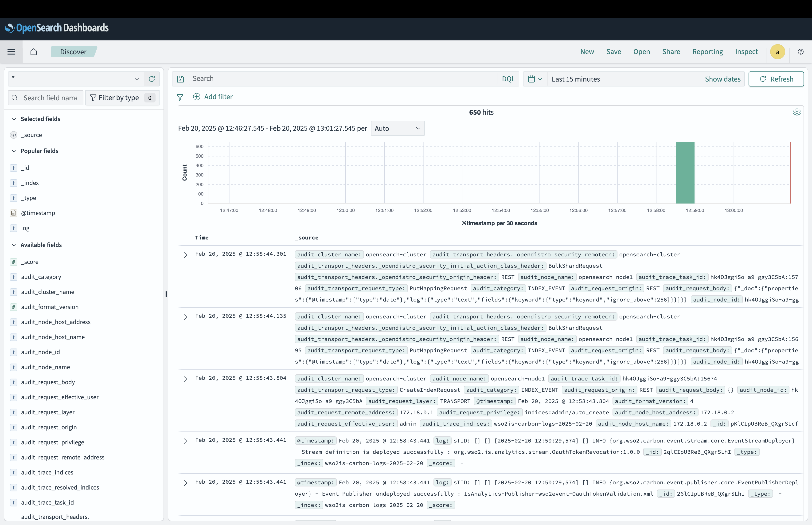
Task: Open the navigation hamburger menu
Action: (11, 51)
